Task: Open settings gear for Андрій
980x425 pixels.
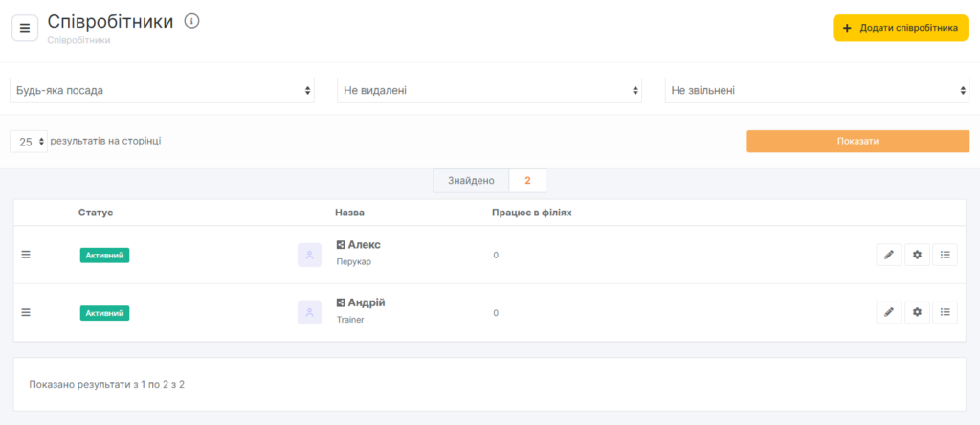Action: coord(917,312)
